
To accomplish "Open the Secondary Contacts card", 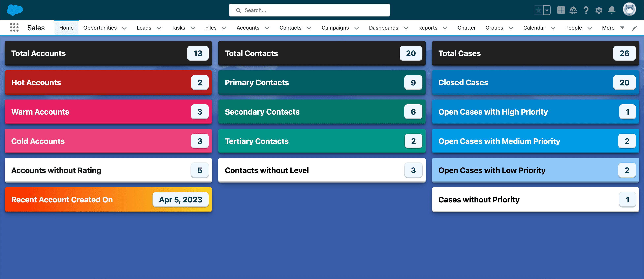I will (x=322, y=112).
